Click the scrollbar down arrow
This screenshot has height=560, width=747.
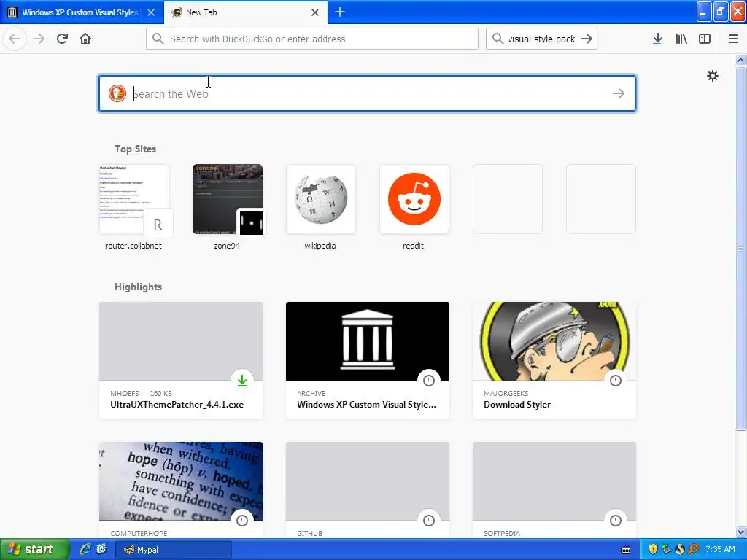click(x=740, y=532)
